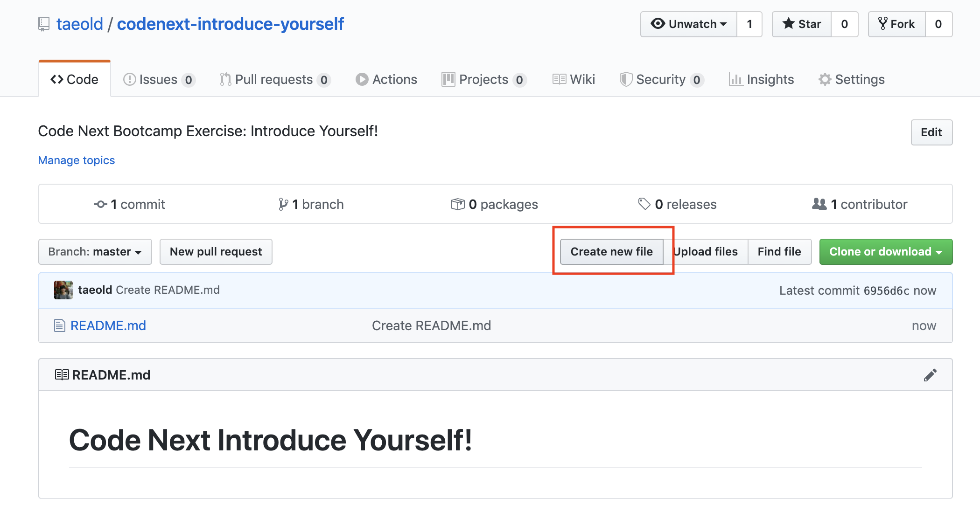Click the Fork icon
The width and height of the screenshot is (980, 525).
(x=882, y=24)
